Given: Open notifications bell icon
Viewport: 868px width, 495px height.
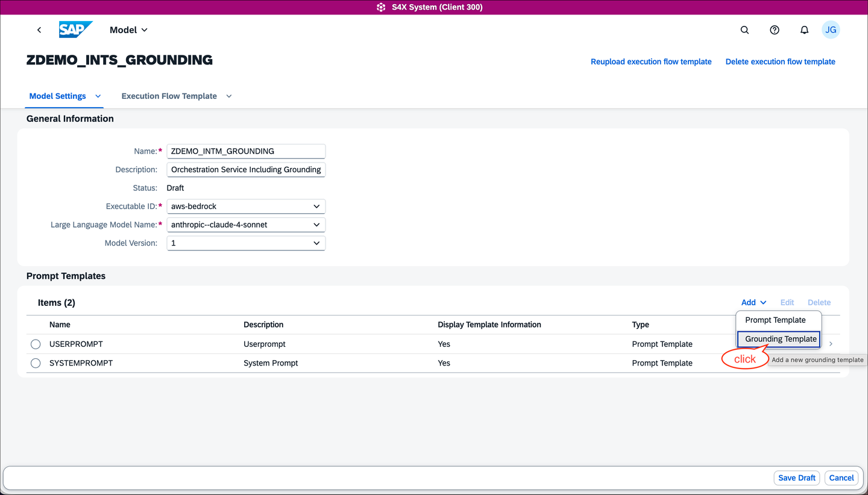Looking at the screenshot, I should (x=804, y=30).
